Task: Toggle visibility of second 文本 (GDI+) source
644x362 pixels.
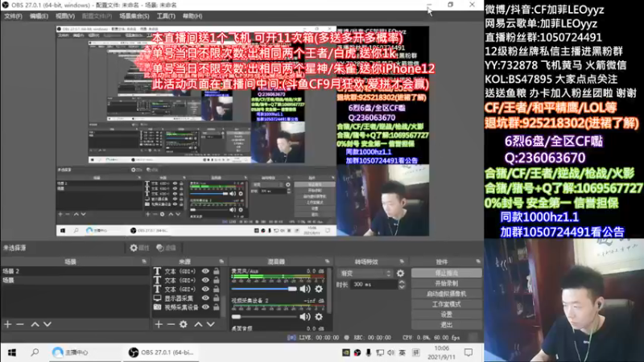Action: pos(205,280)
